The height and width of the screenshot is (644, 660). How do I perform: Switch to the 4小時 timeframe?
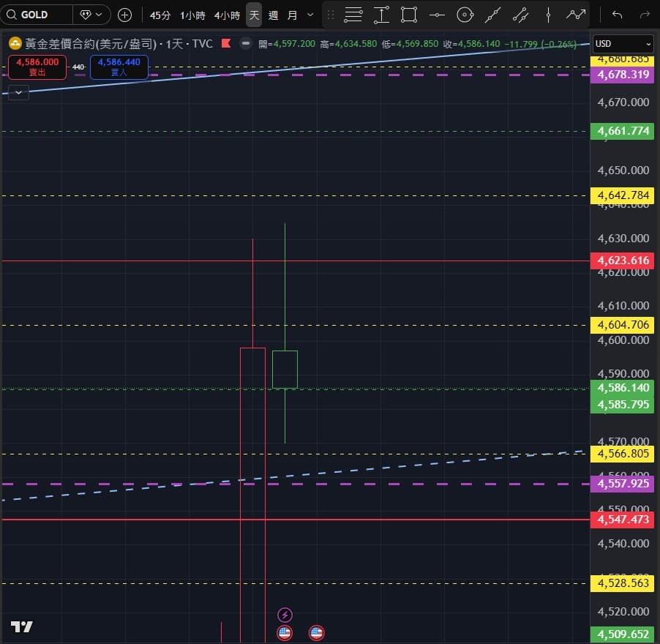(227, 15)
